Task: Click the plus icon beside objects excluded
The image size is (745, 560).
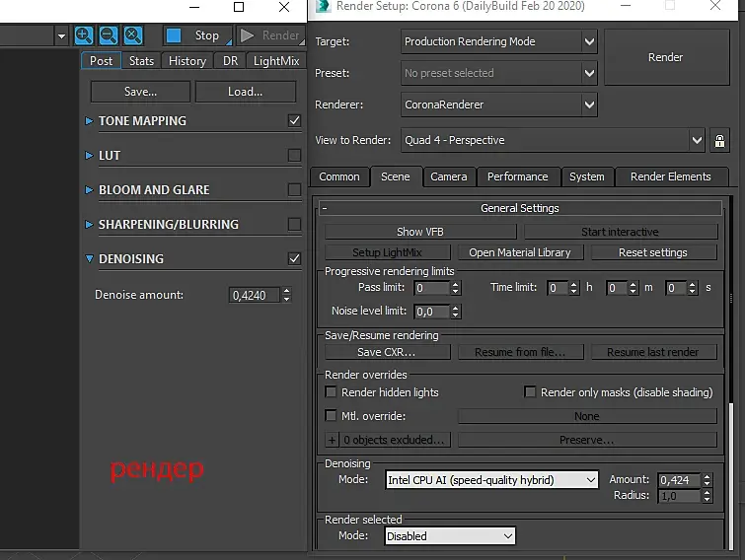Action: (332, 440)
